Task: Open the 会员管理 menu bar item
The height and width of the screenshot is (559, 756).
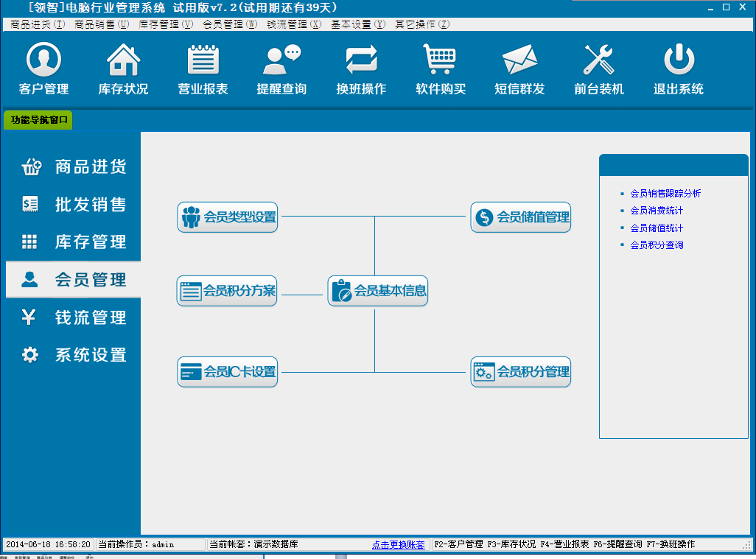Action: (x=230, y=24)
